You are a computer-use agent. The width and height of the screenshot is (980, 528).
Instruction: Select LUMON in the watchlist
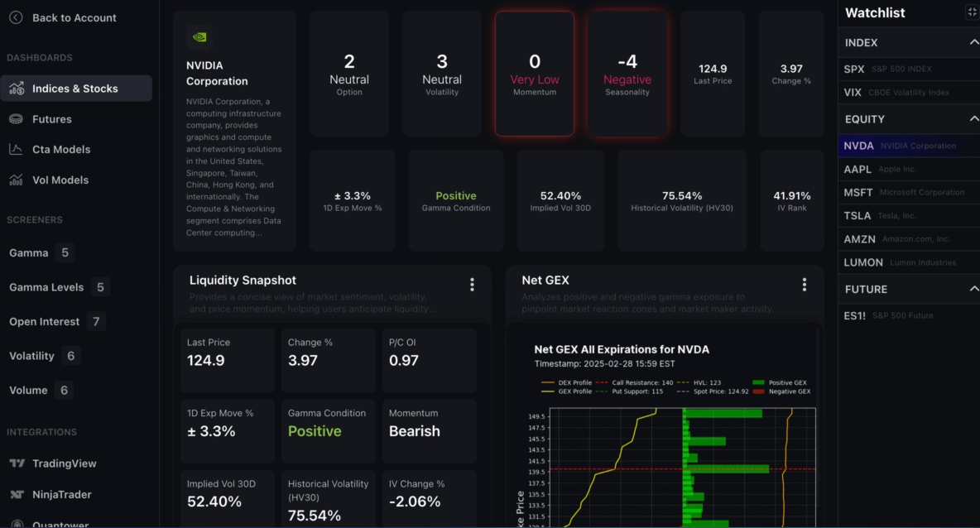pyautogui.click(x=909, y=262)
